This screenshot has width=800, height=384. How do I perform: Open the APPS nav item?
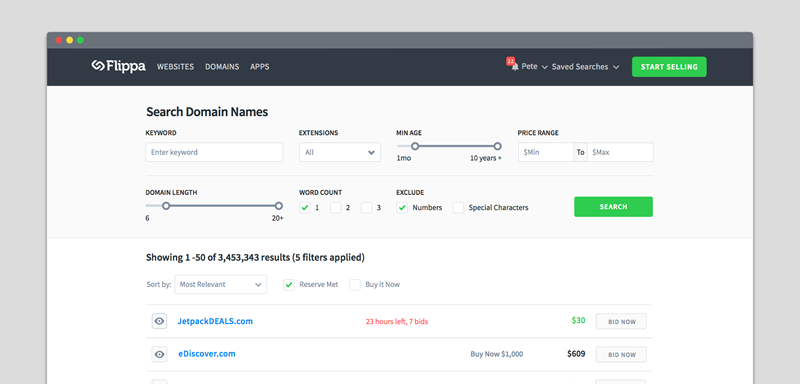(260, 67)
